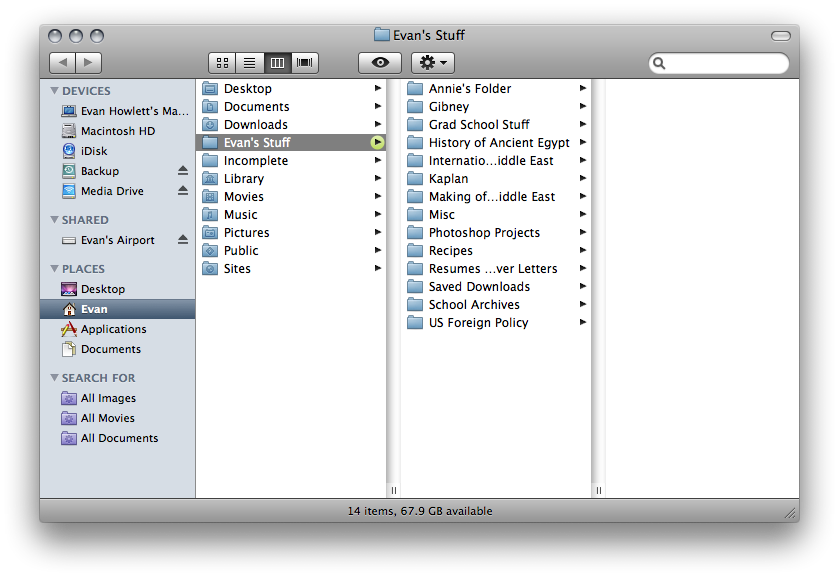
Task: Expand arrow next to Recipes folder
Action: pos(583,250)
